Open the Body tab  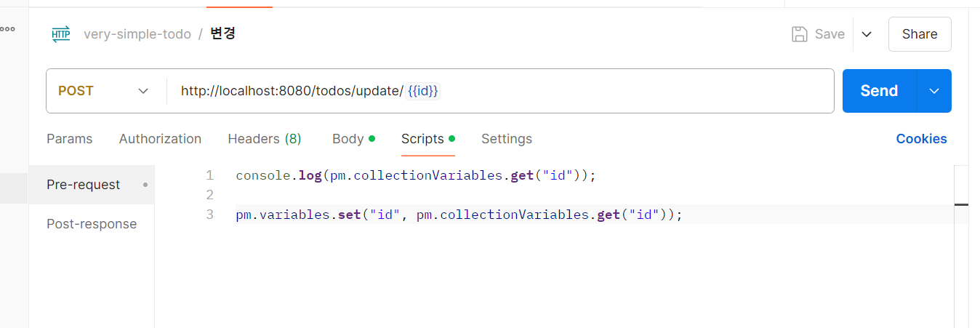[353, 139]
